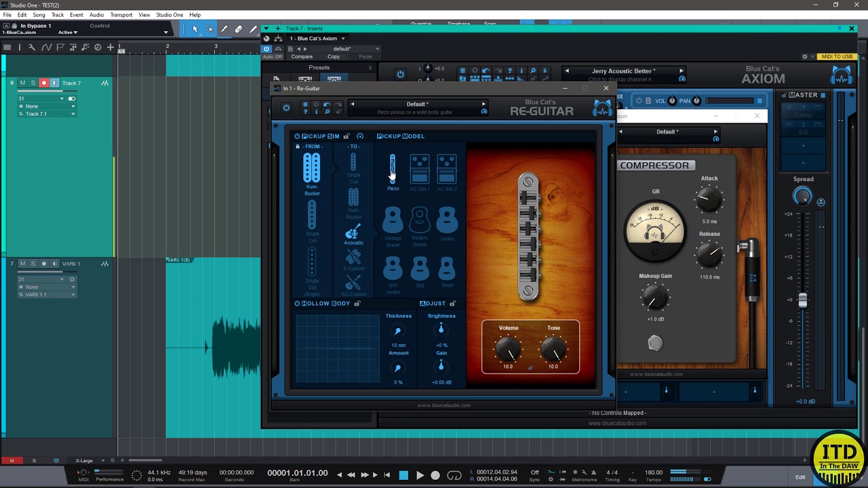Open the Edit view button at bottom
868x488 pixels.
point(800,477)
